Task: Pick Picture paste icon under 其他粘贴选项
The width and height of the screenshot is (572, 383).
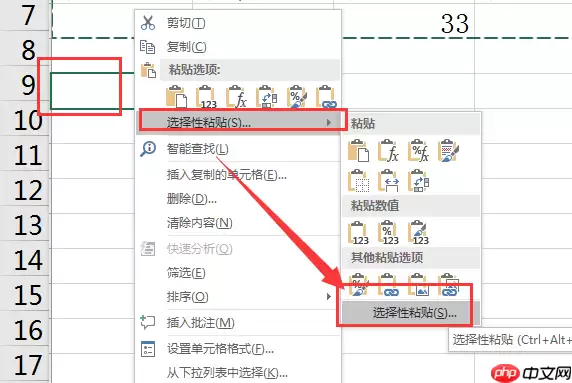Action: (x=418, y=285)
